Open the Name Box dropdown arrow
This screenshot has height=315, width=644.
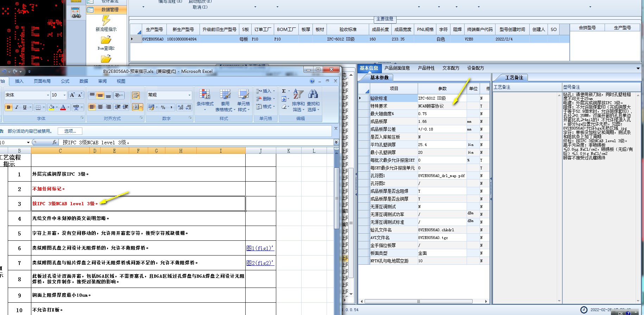[28, 142]
